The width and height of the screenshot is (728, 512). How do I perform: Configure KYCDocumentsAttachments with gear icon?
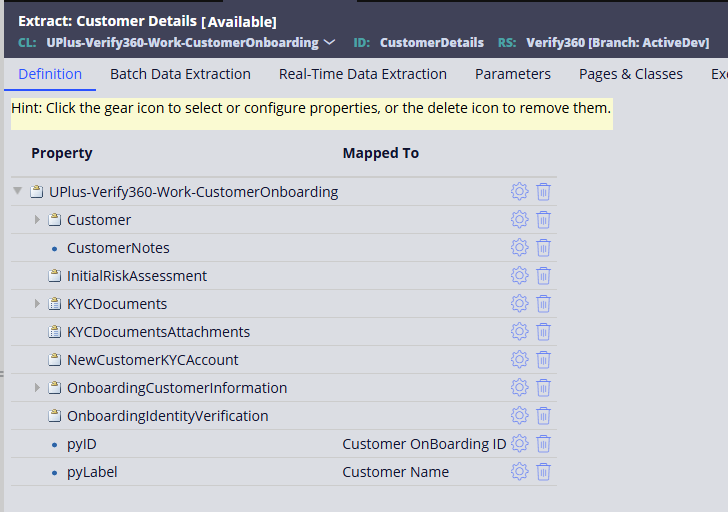click(520, 332)
